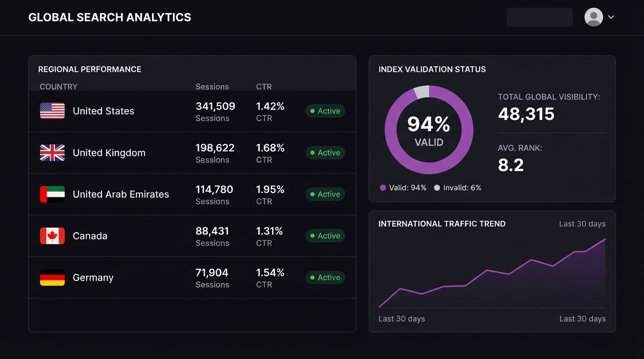Click the 88,431 sessions value

212,231
